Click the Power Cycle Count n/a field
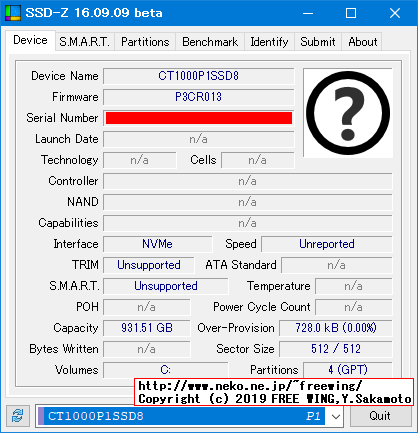This screenshot has width=418, height=433. tap(354, 307)
